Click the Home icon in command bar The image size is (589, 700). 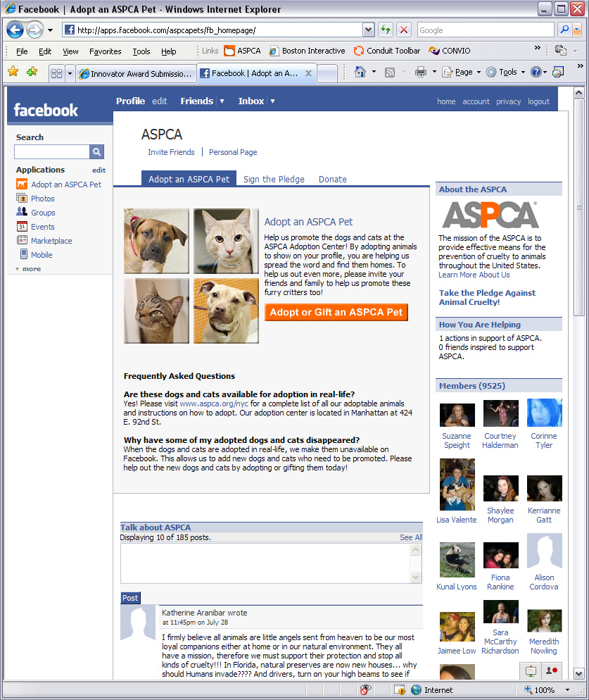360,72
